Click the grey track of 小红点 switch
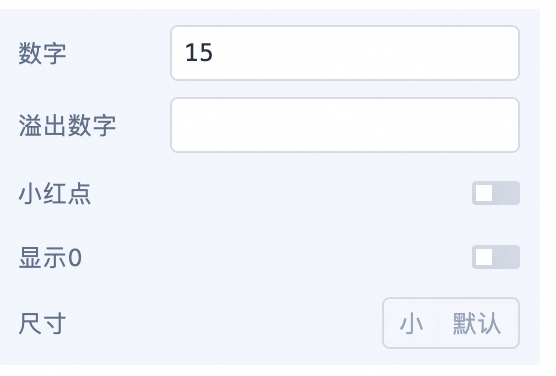 (506, 193)
